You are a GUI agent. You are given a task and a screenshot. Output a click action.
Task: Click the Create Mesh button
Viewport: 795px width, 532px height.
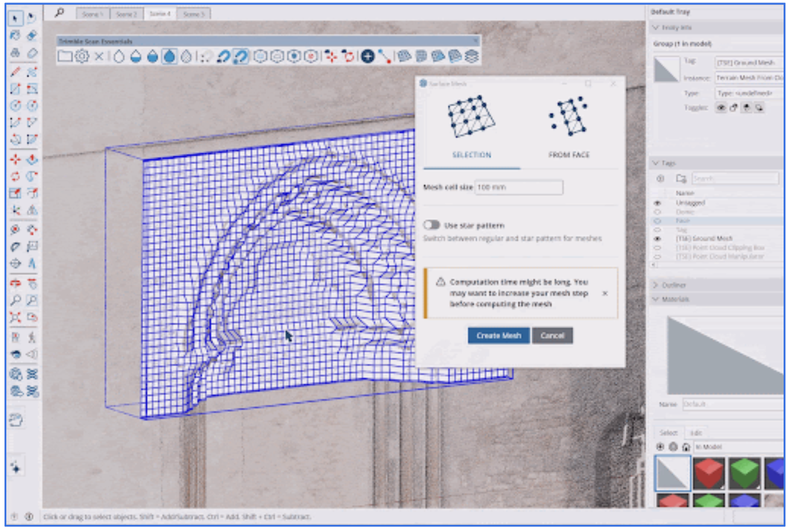click(498, 336)
